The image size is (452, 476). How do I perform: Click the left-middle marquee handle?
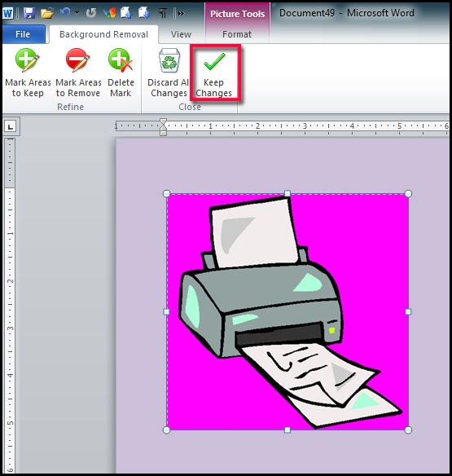(x=166, y=312)
